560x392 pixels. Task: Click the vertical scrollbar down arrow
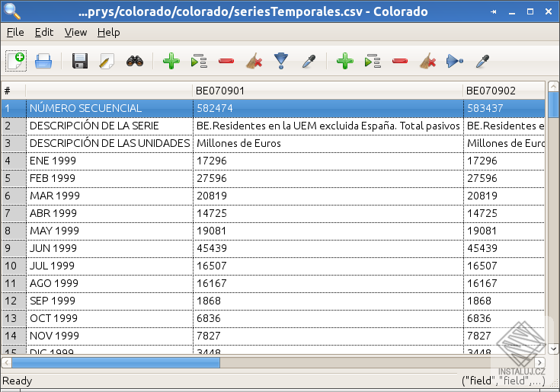click(x=553, y=349)
